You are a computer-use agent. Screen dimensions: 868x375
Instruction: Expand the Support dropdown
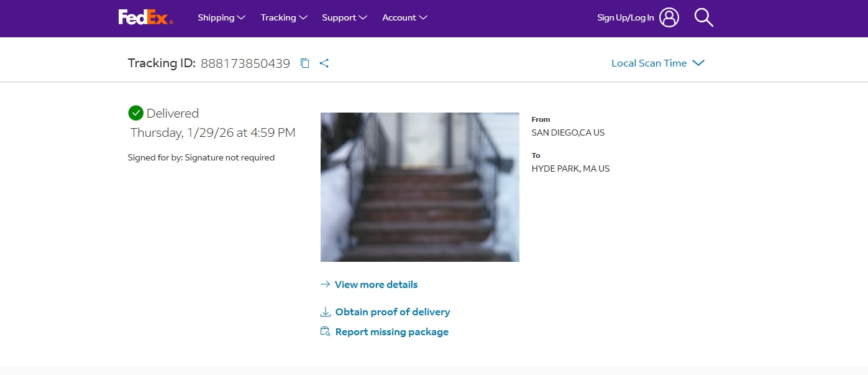[344, 17]
